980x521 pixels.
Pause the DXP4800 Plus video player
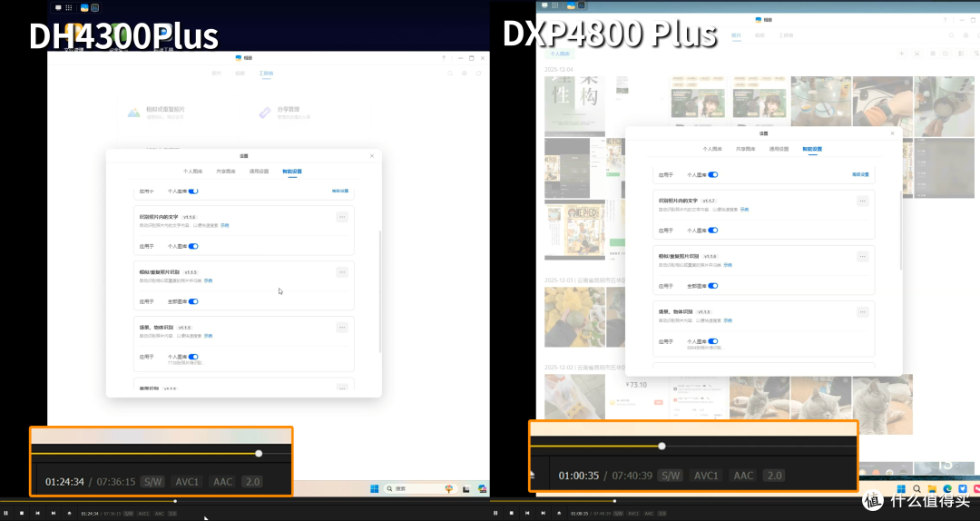click(495, 513)
